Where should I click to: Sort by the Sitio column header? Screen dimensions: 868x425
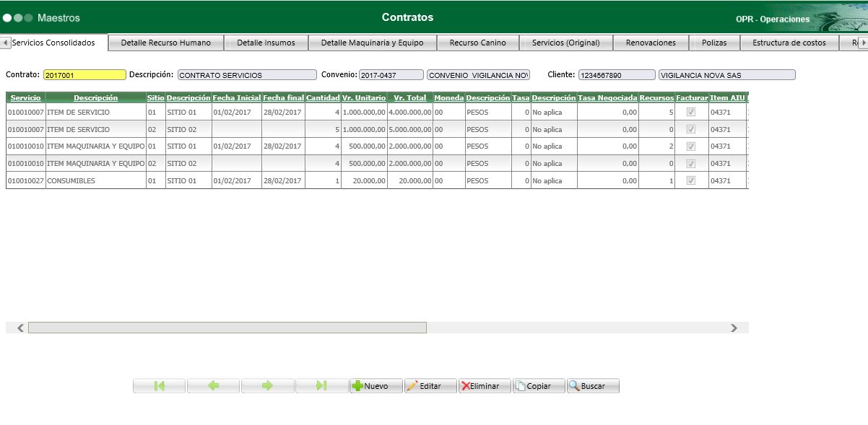[x=155, y=97]
